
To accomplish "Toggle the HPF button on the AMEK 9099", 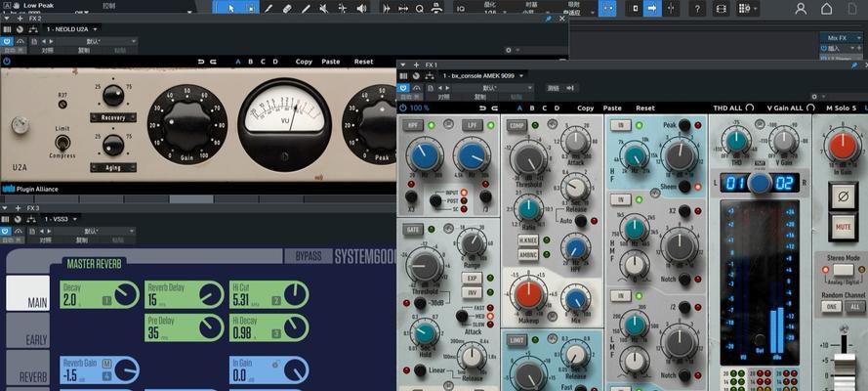I will pos(412,126).
